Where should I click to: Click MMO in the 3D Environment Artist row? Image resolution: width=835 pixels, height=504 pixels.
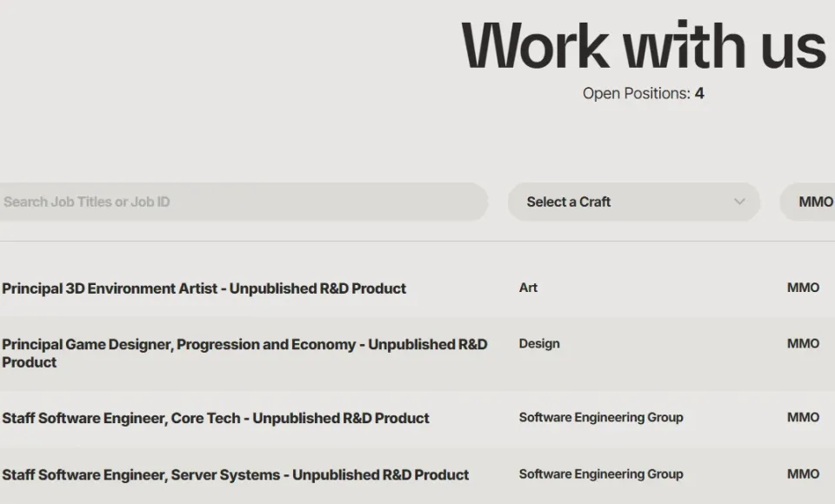[x=803, y=288]
